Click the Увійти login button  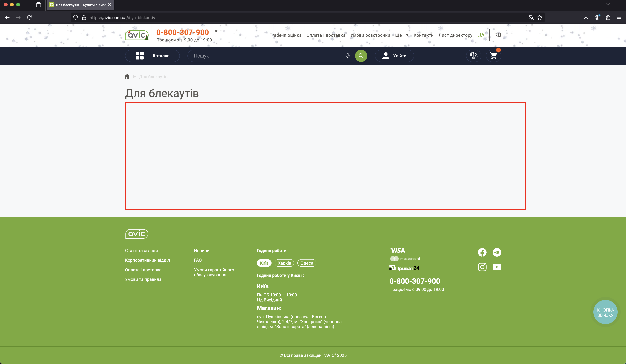394,56
